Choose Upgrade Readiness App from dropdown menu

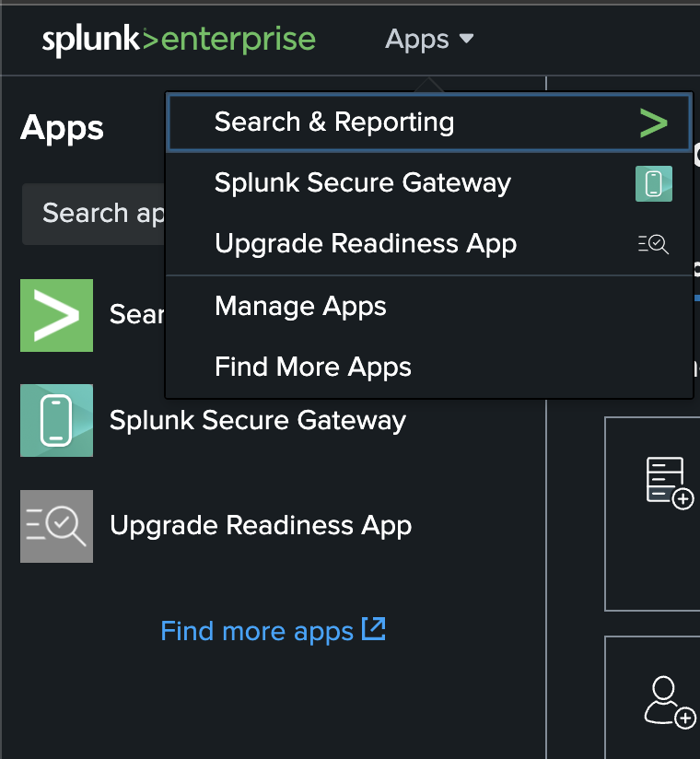429,244
